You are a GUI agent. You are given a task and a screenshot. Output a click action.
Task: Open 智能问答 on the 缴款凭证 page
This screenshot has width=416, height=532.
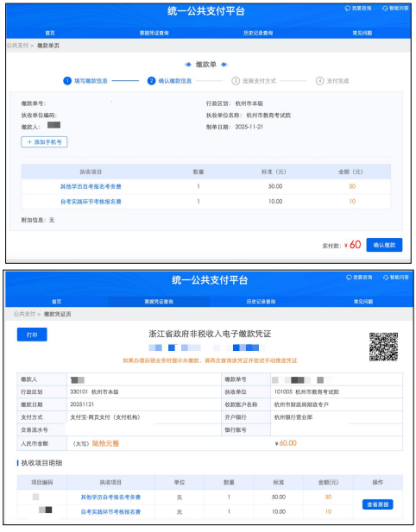396,277
